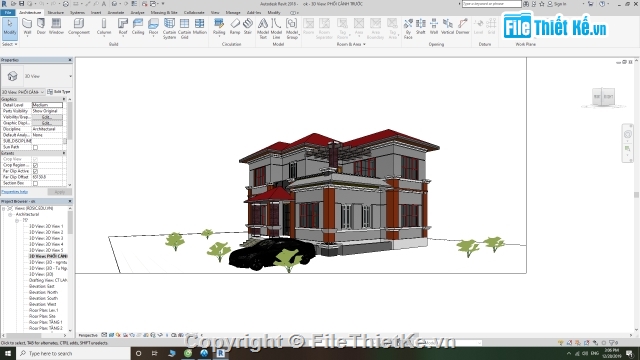Select the Railing tool

(x=219, y=27)
